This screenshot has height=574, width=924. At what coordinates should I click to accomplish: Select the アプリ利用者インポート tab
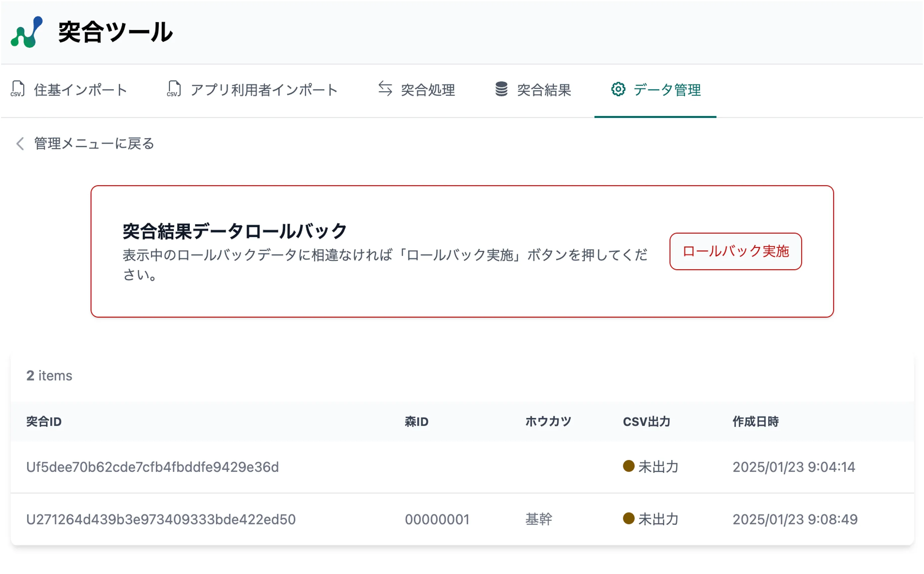click(x=264, y=90)
